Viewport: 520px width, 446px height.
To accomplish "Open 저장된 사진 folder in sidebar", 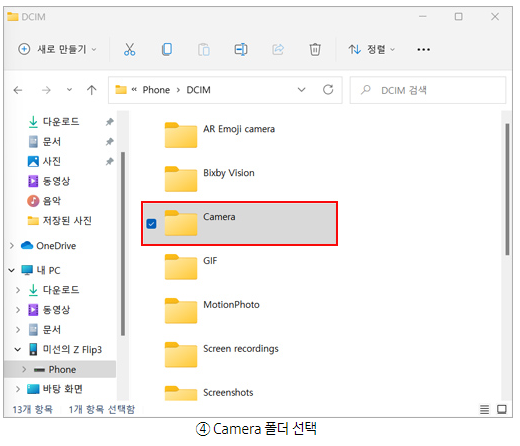I will tap(59, 221).
